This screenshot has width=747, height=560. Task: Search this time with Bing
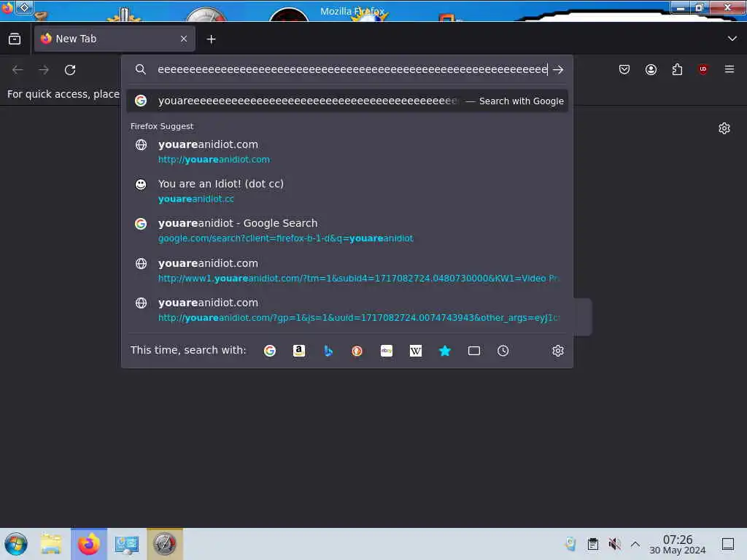point(328,351)
